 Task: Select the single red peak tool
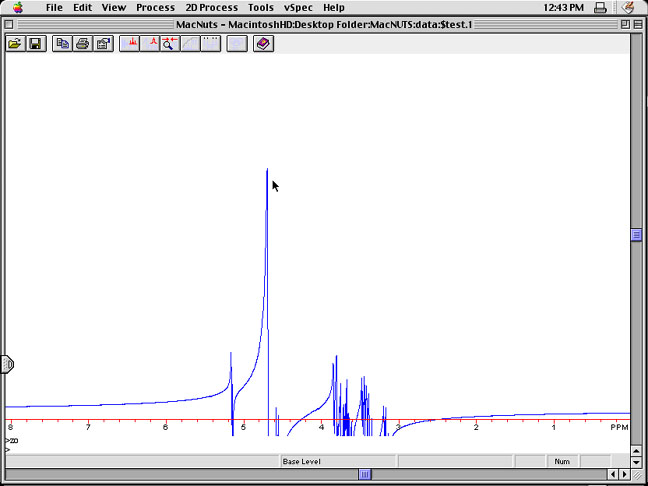click(x=151, y=44)
